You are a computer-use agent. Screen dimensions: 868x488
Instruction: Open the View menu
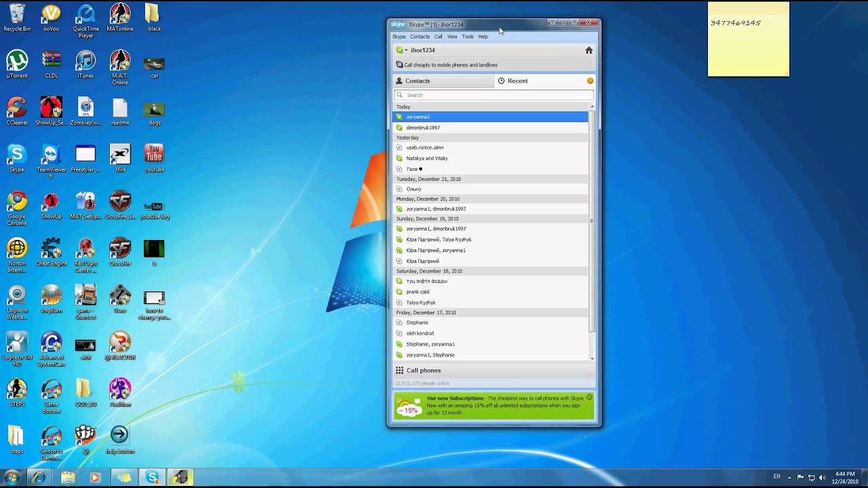click(452, 37)
